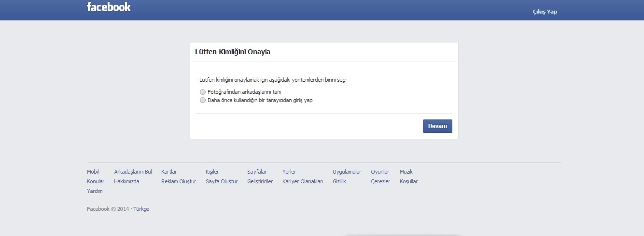Click the instruction text about onaylamak yöntemlerden

point(273,79)
